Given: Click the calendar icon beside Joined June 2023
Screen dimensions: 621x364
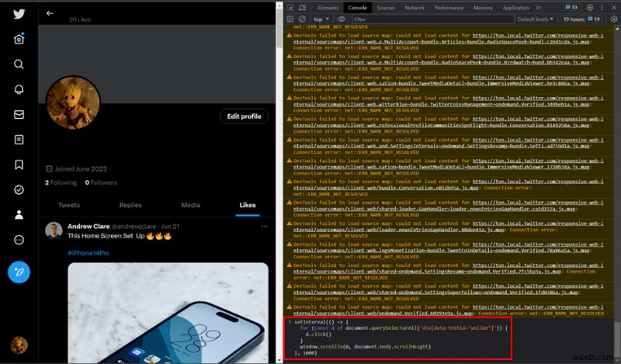Looking at the screenshot, I should [x=49, y=168].
